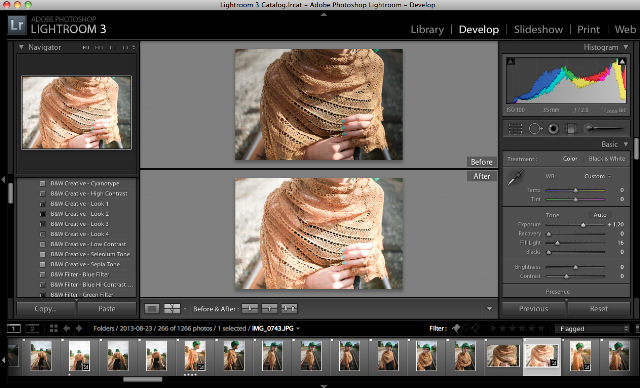
Task: Filter by rejected photos flag icon
Action: 475,328
